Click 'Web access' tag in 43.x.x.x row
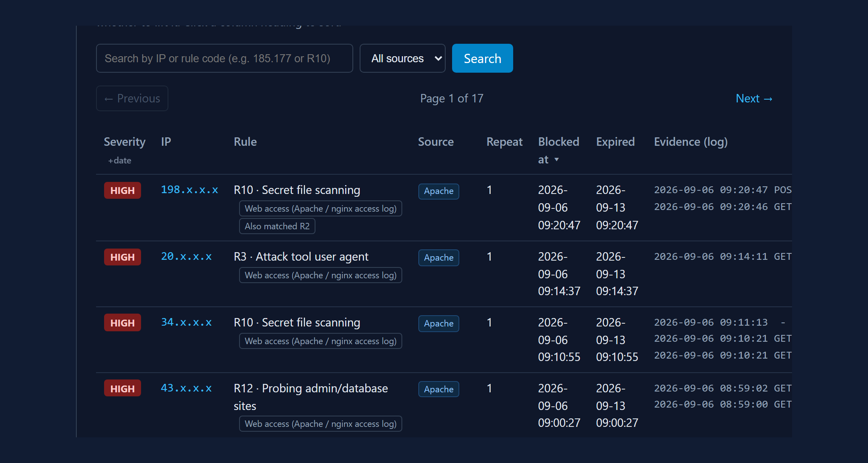This screenshot has height=463, width=868. pos(320,424)
